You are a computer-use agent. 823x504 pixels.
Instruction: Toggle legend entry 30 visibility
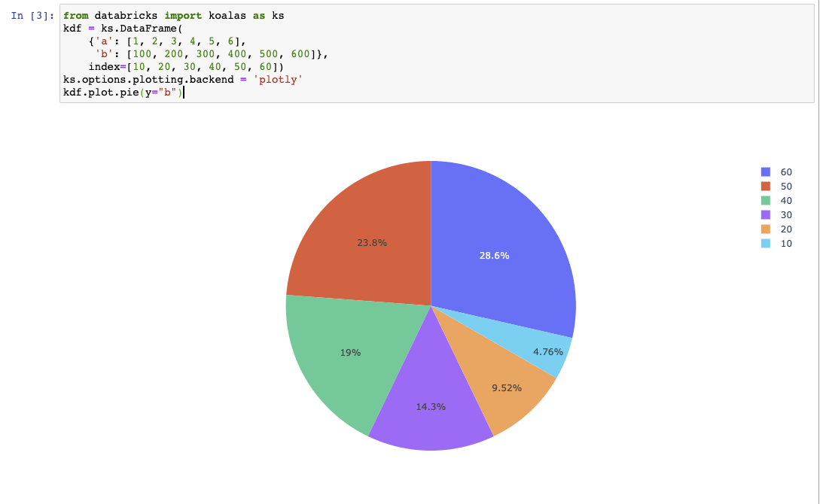[776, 215]
